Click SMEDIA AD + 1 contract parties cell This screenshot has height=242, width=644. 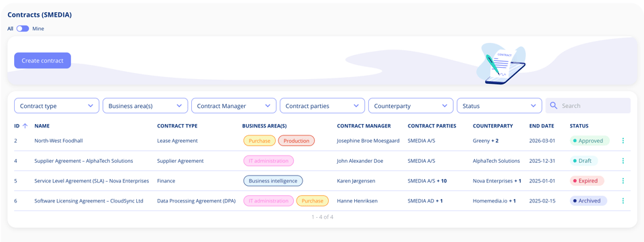(425, 201)
